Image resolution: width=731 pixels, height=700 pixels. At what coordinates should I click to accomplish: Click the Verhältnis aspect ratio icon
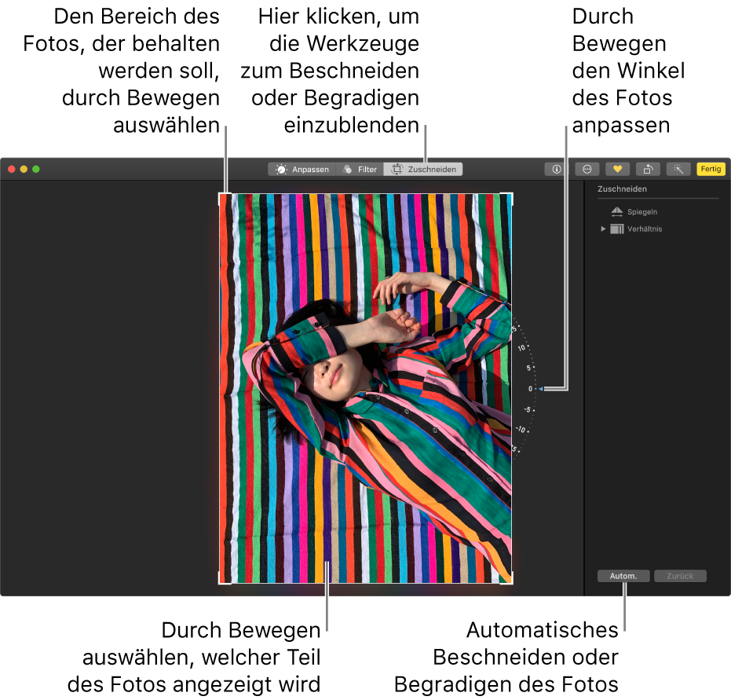click(x=617, y=229)
